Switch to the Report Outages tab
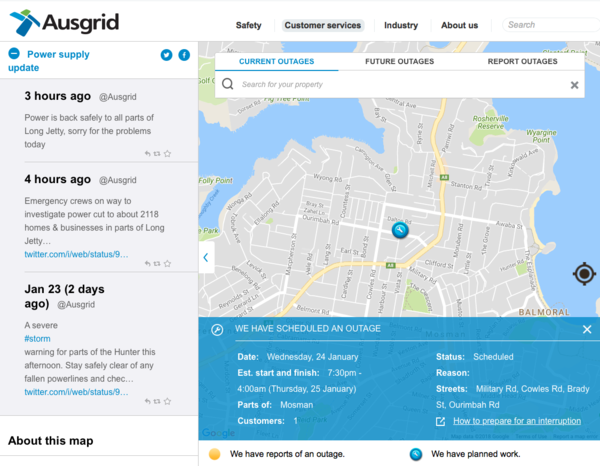Image resolution: width=600 pixels, height=466 pixels. tap(522, 61)
